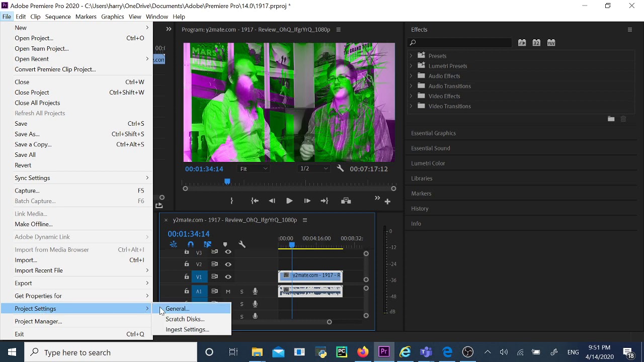Viewport: 644px width, 362px height.
Task: Toggle V1 track output eye
Action: pyautogui.click(x=228, y=277)
